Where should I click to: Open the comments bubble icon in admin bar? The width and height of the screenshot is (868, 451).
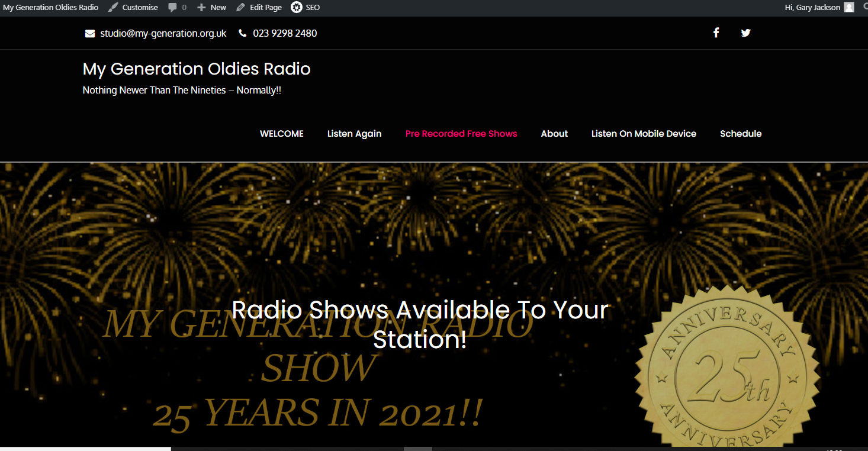coord(172,8)
